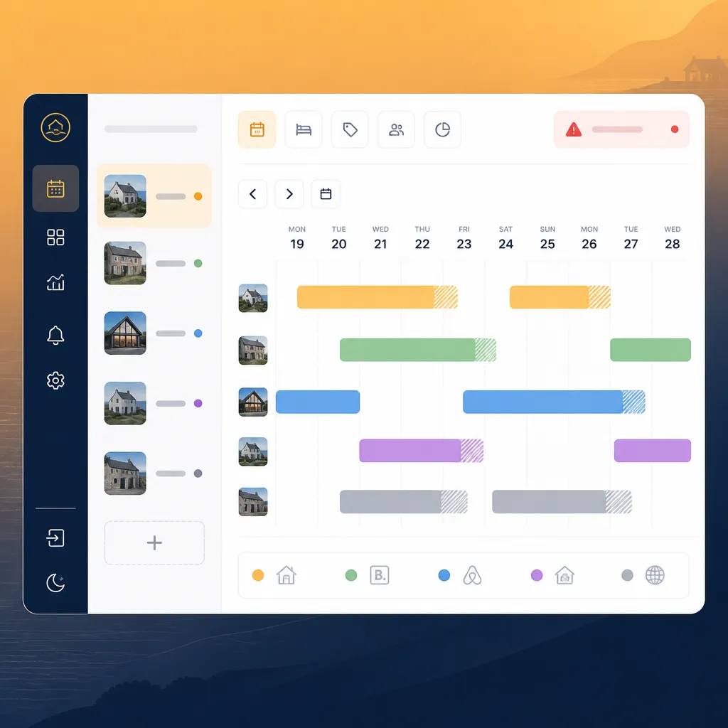Click the purple channel house icon in legend
Screen dimensions: 728x728
[564, 575]
